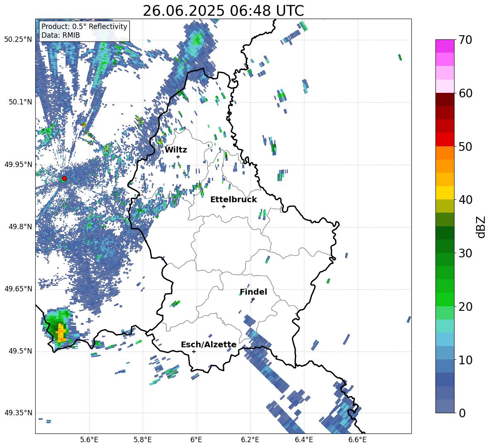Select the Ettelbruck station cross marker

(224, 206)
